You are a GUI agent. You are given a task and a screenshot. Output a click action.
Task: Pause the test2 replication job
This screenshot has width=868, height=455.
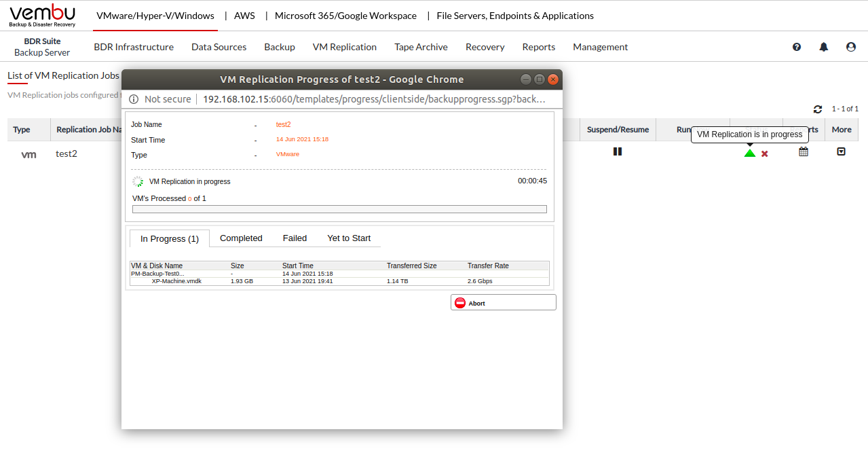[x=617, y=151]
